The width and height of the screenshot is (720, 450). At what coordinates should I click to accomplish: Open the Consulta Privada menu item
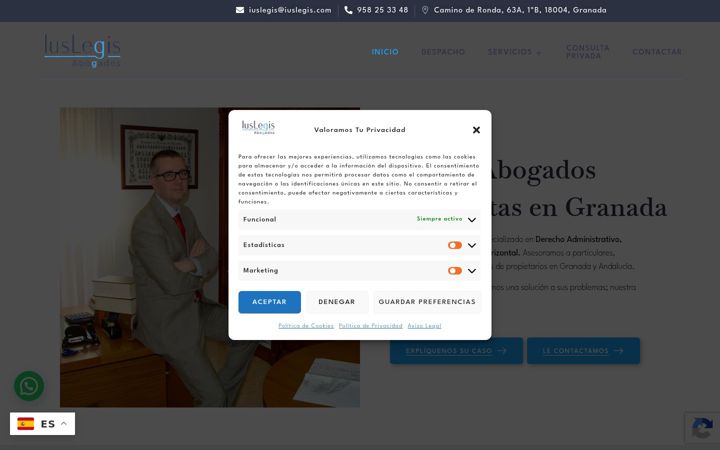point(588,51)
